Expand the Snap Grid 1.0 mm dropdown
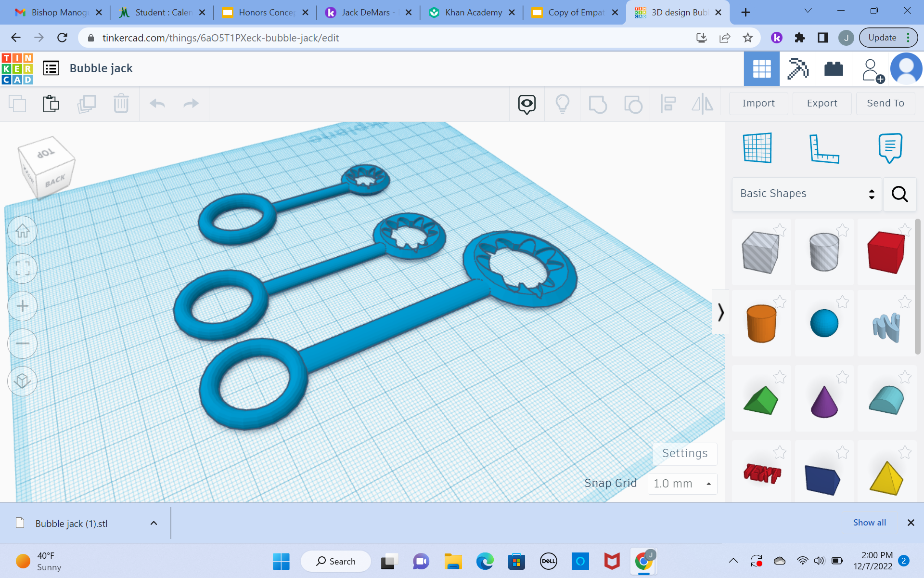The image size is (924, 578). (682, 483)
